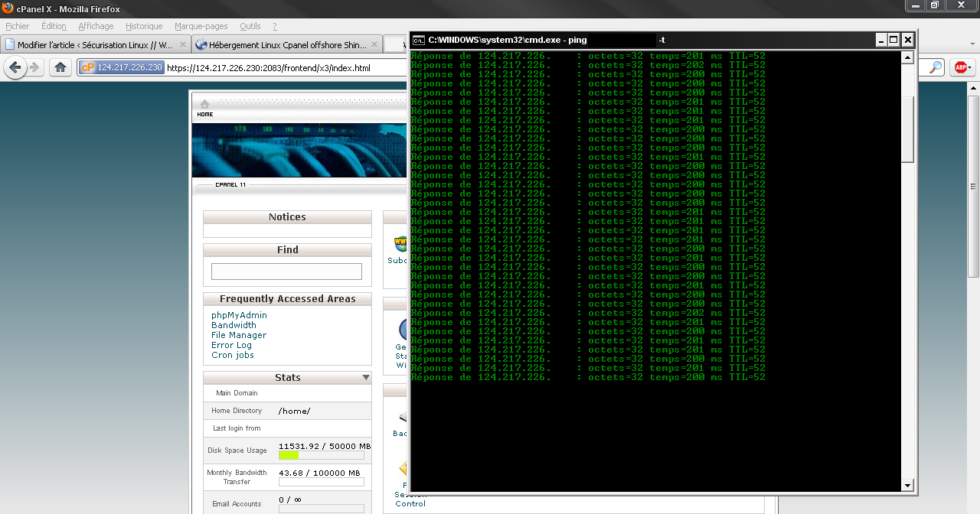Viewport: 980px width, 514px height.
Task: Click the Back navigation arrow
Action: tap(15, 67)
